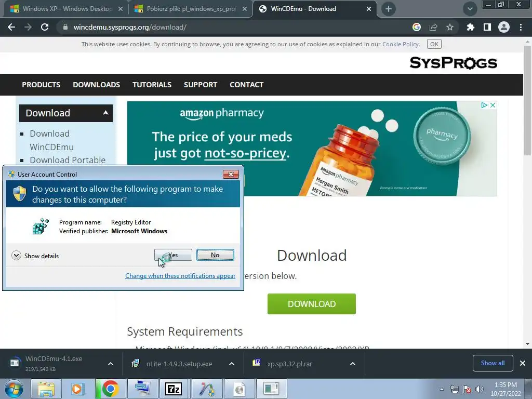Screen dimensions: 532x399
Task: Open the PRODUCTS menu
Action: click(41, 85)
